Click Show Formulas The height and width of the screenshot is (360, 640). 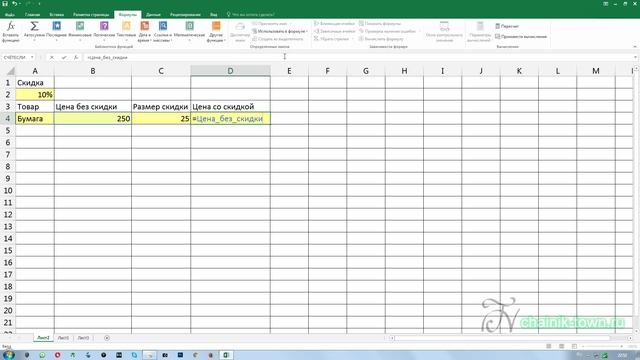click(380, 24)
